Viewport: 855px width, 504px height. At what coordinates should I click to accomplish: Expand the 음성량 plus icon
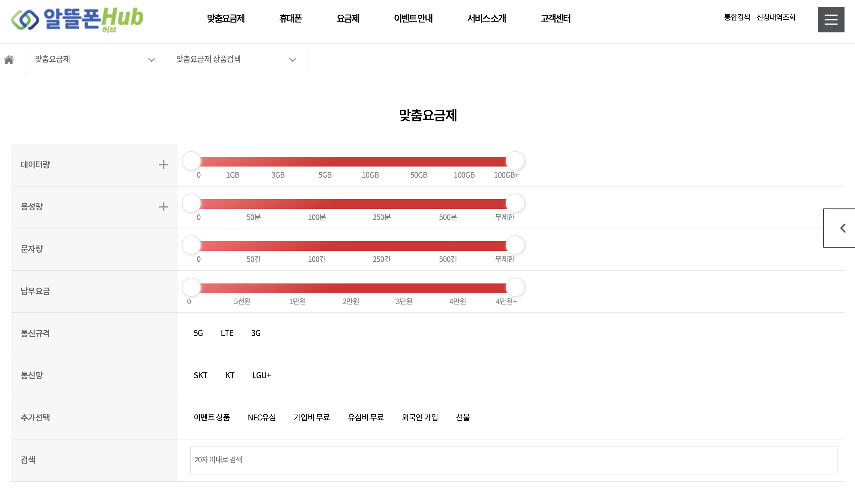pos(163,207)
